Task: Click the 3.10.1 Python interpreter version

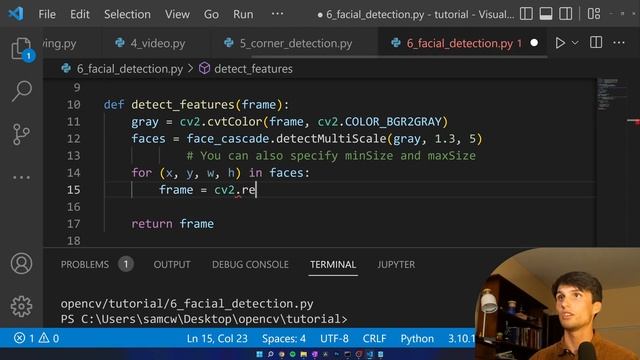Action: (x=461, y=338)
